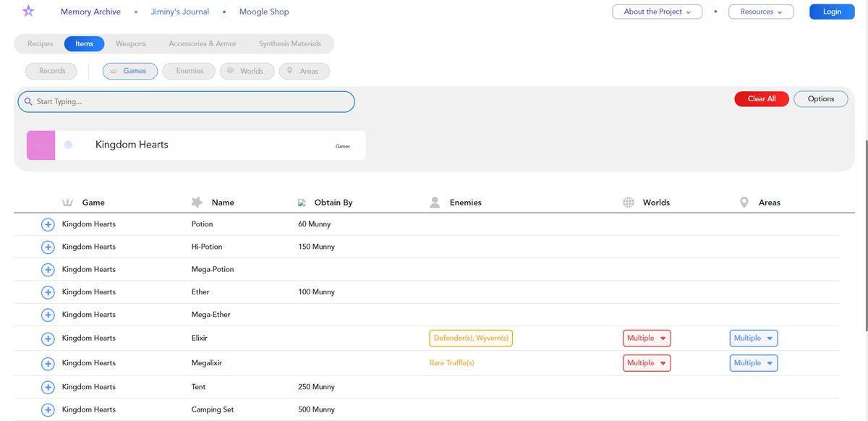The image size is (868, 421).
Task: Open Megalixir's Worlds Multiple dropdown
Action: click(x=647, y=363)
